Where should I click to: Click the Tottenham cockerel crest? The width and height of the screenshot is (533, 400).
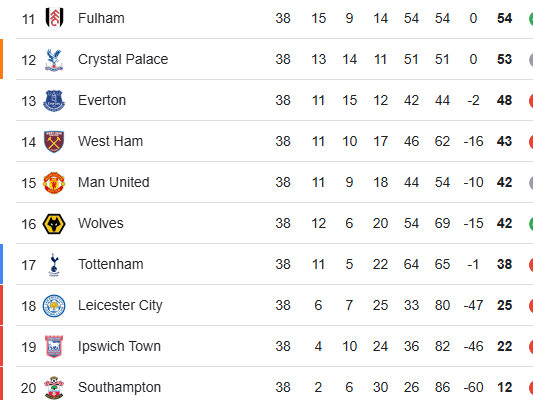[54, 265]
